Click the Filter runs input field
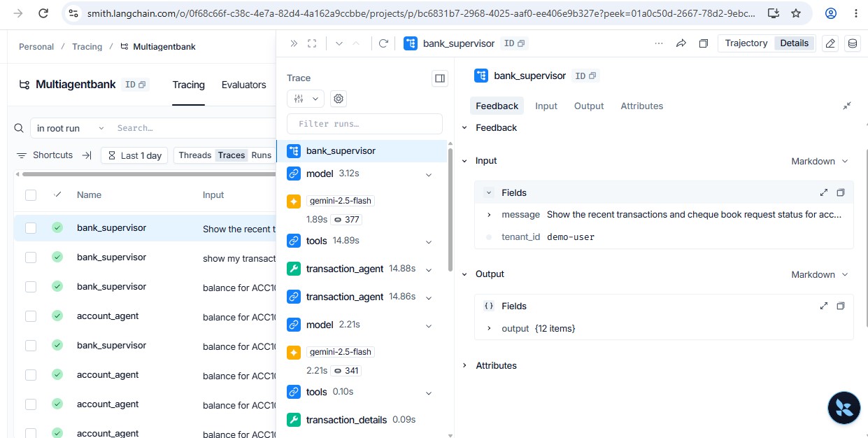This screenshot has height=438, width=868. [365, 124]
